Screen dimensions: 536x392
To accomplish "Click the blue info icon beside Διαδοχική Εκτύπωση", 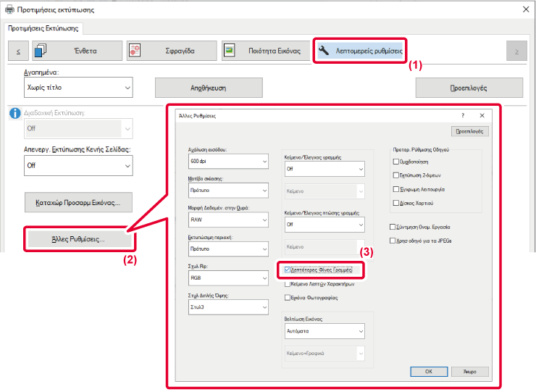I will click(14, 113).
